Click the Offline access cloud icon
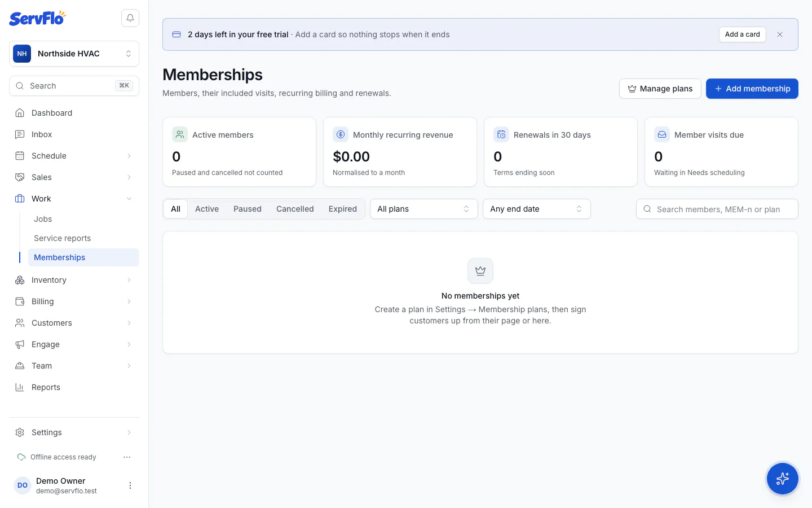 point(21,457)
